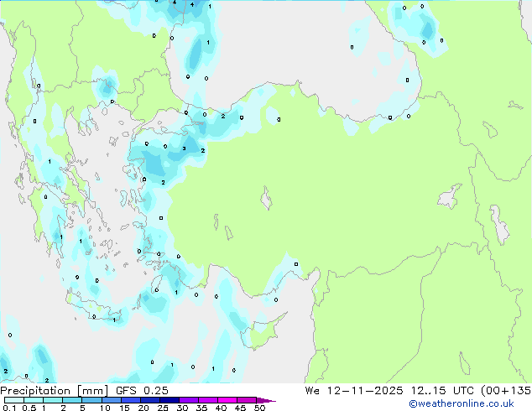
Task: Click the '3' precipitation value on the map
Action: [x=184, y=148]
